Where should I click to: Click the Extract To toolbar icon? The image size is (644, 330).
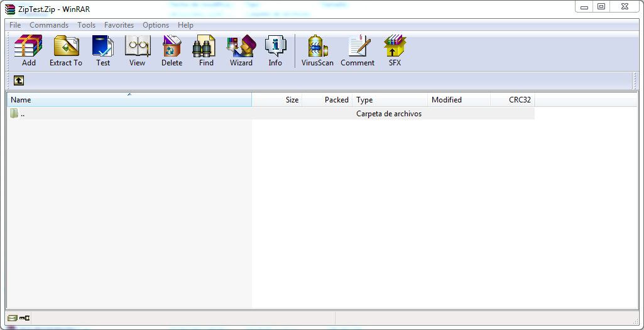66,50
